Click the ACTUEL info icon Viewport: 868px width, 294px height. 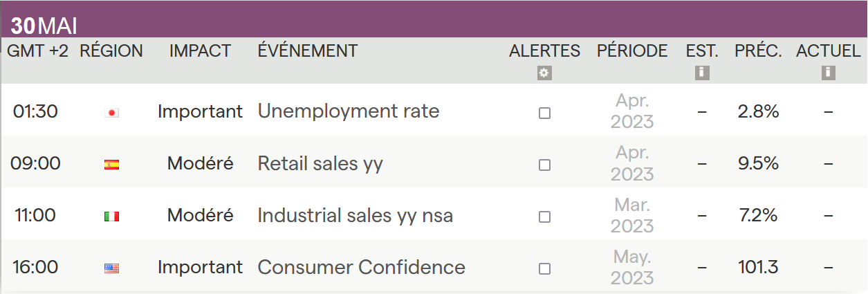pyautogui.click(x=828, y=73)
